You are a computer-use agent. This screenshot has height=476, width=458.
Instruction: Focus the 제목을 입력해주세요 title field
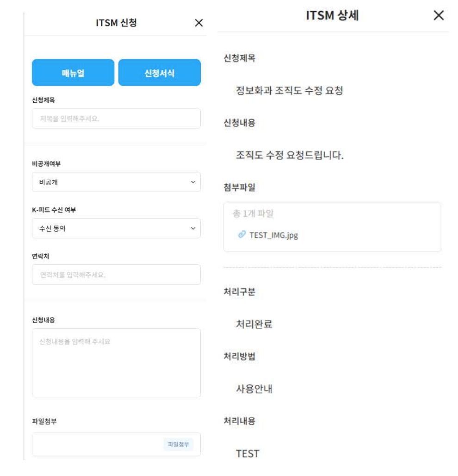click(x=116, y=119)
